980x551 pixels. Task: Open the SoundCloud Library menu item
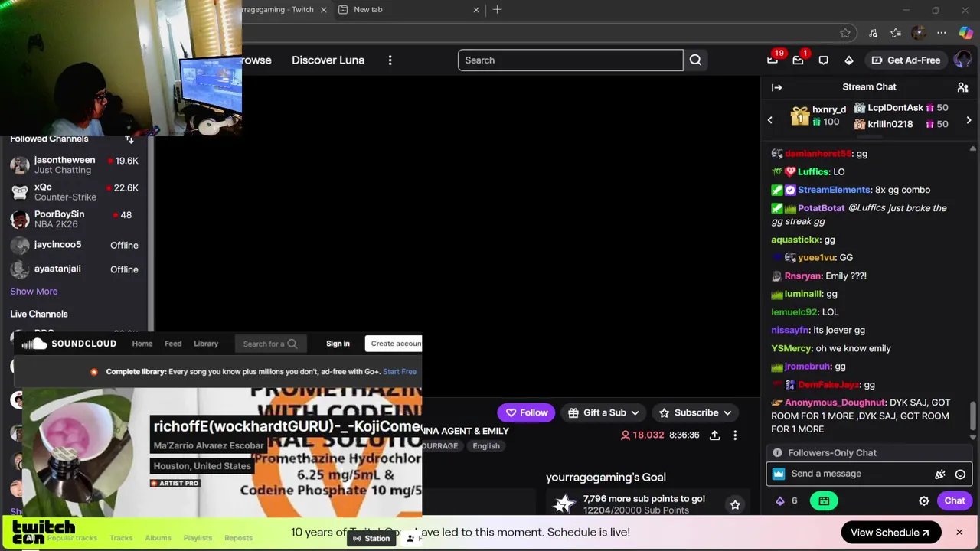point(206,344)
